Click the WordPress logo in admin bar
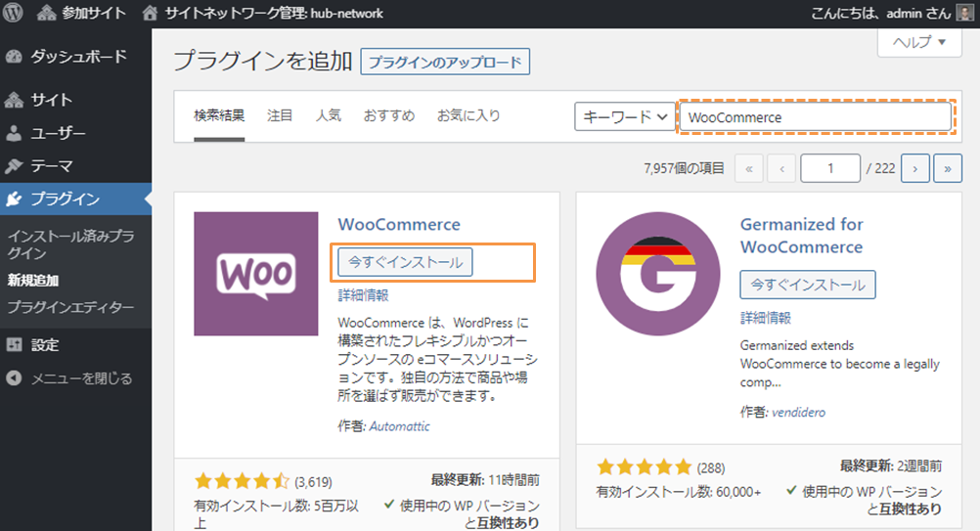Screen dimensions: 980x531 click(x=13, y=13)
